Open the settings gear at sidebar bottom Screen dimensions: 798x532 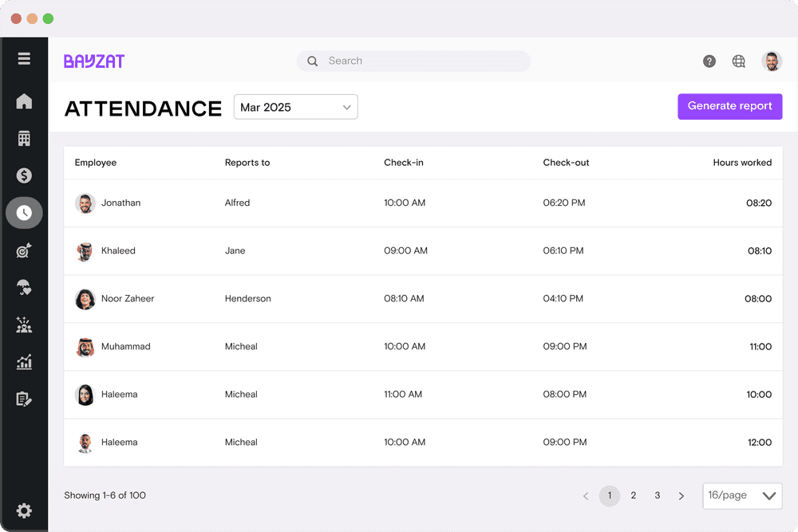(x=24, y=510)
